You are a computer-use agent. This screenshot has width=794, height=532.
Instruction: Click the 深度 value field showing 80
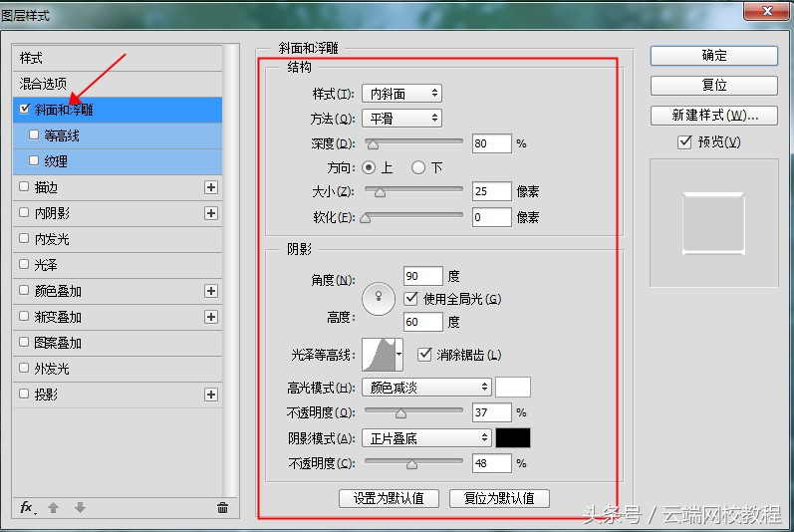[492, 143]
